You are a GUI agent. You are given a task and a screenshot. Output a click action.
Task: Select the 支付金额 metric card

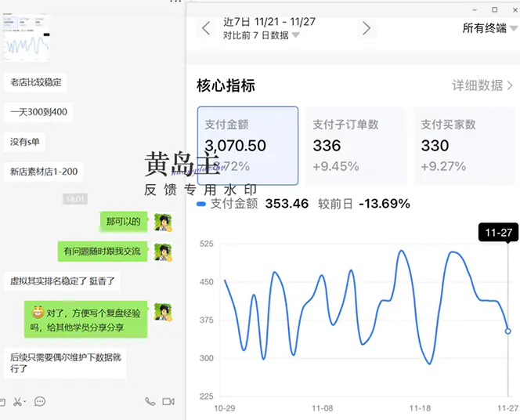247,145
